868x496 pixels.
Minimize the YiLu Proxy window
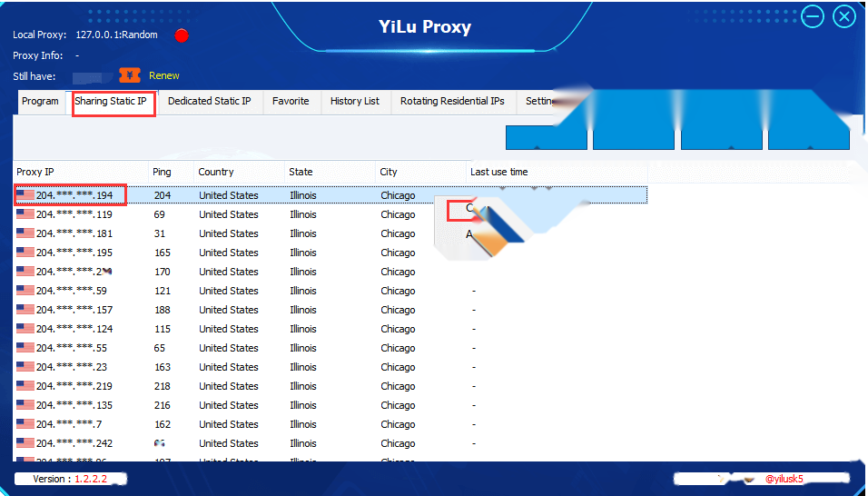pyautogui.click(x=814, y=16)
